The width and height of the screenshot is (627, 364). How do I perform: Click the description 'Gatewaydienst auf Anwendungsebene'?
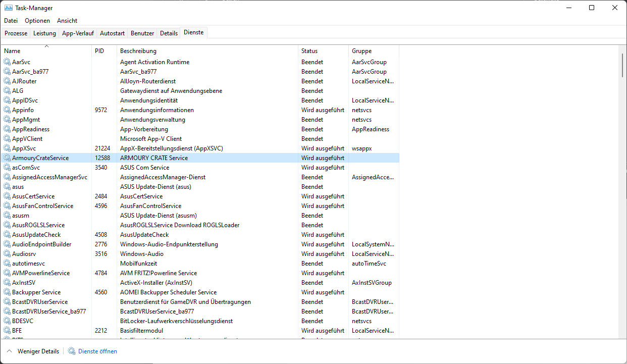(x=171, y=91)
